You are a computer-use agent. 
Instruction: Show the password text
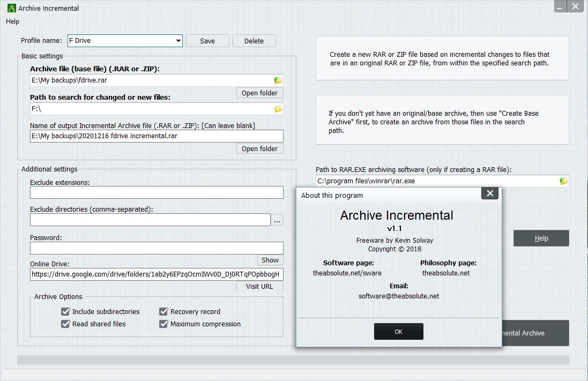click(270, 260)
